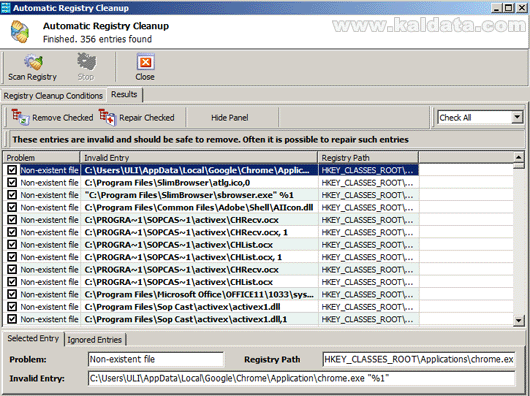Image resolution: width=530 pixels, height=396 pixels.
Task: Click the title bar application icon
Action: [5, 7]
